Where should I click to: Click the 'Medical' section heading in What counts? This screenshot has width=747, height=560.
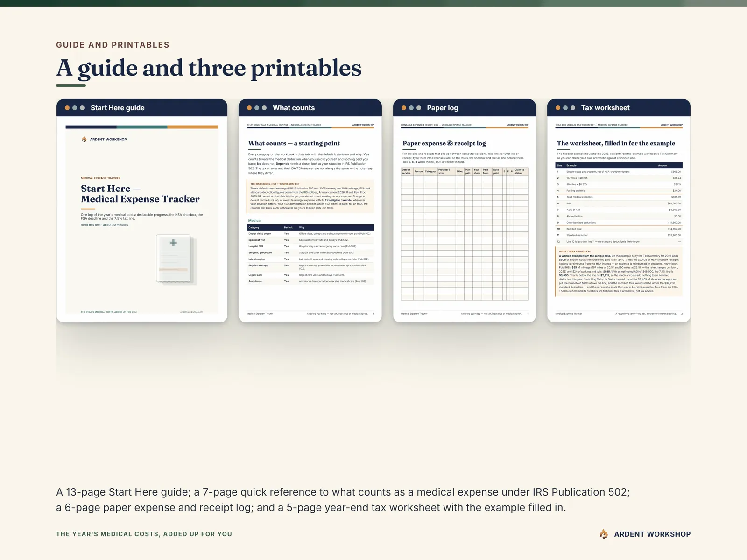[x=255, y=221]
